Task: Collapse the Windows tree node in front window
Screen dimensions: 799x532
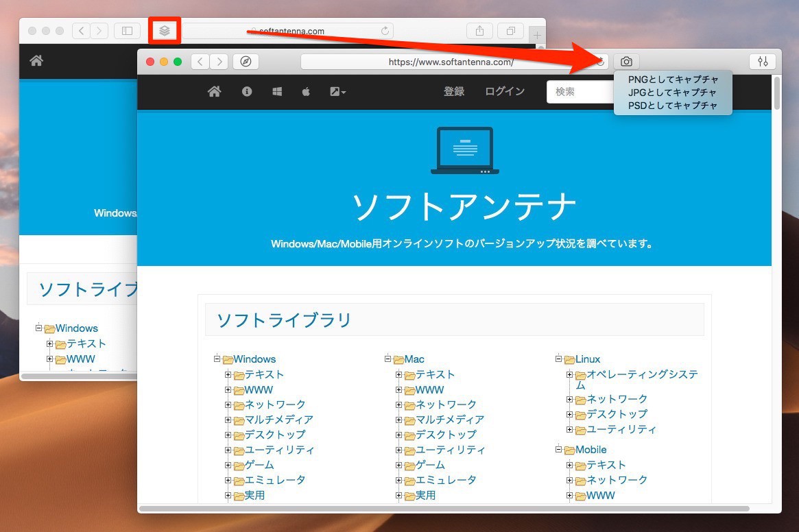Action: (x=217, y=359)
